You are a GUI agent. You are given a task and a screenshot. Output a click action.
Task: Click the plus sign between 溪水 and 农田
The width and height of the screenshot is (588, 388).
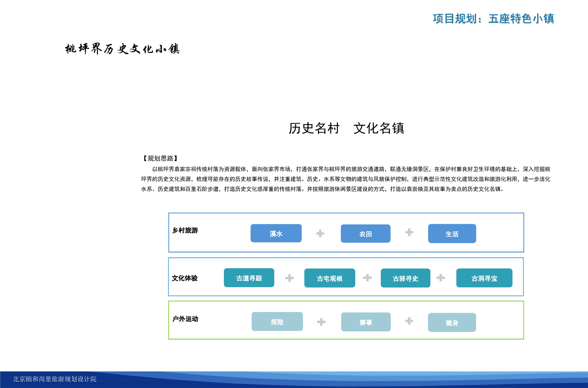pyautogui.click(x=320, y=233)
